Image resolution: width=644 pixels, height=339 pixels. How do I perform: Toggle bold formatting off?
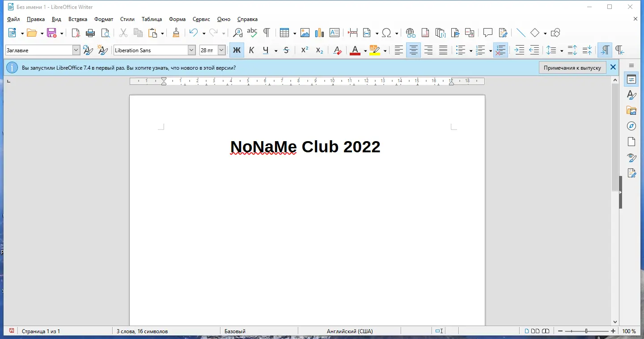236,50
